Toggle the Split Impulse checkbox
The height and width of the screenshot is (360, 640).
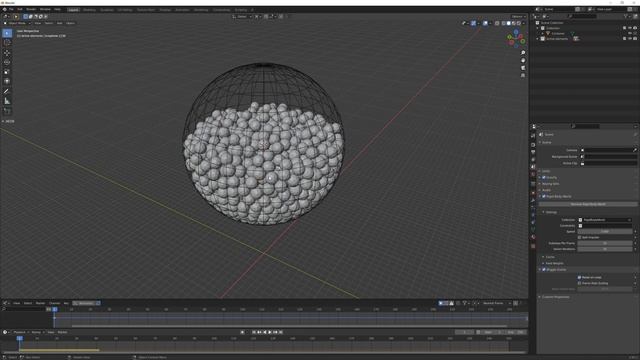(580, 237)
